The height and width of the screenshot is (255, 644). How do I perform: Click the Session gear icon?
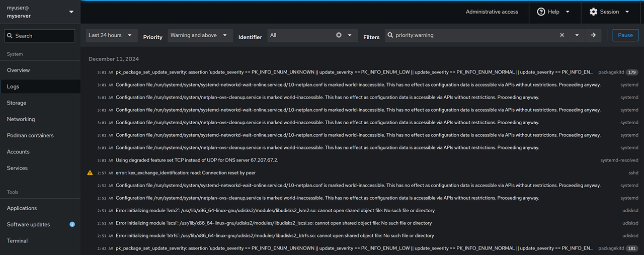(593, 12)
